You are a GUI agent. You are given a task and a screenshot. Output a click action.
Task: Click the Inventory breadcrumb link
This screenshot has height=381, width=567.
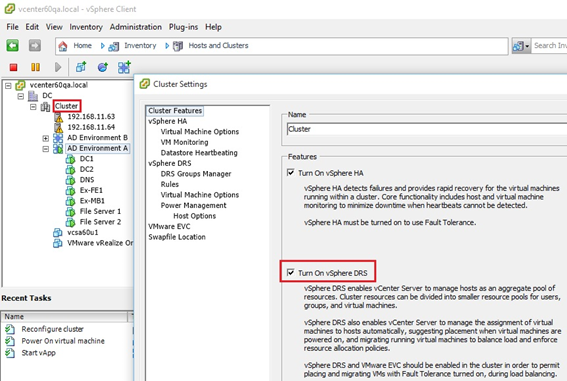tap(140, 46)
